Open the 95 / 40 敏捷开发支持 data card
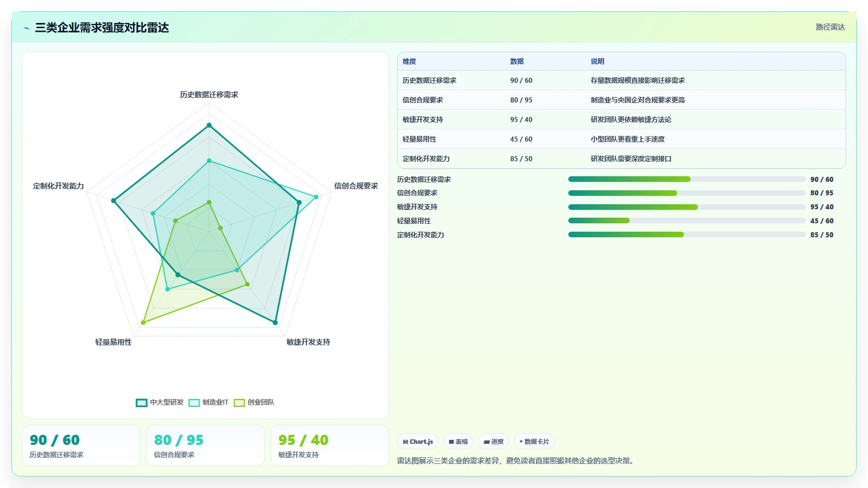 [330, 445]
